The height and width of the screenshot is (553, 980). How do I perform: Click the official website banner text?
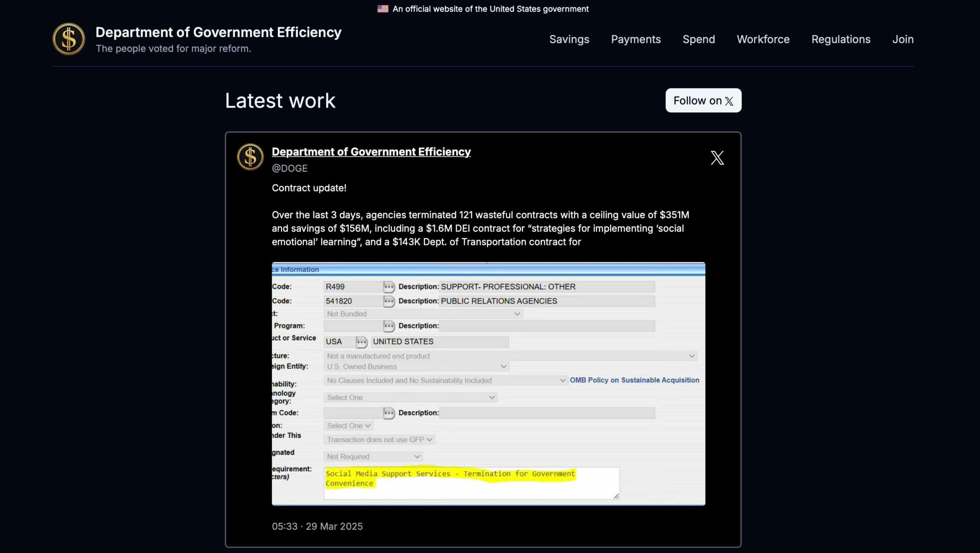pyautogui.click(x=490, y=9)
